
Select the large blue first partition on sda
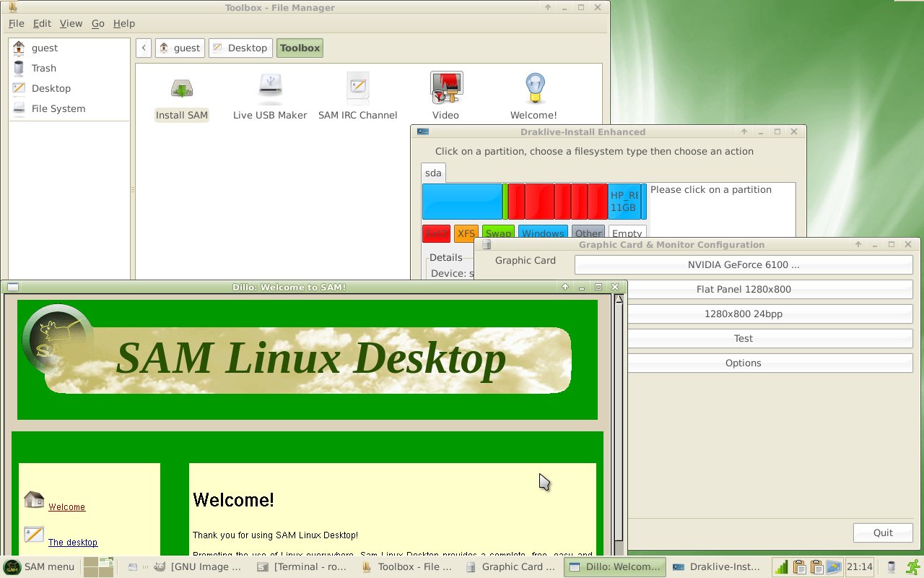click(462, 201)
